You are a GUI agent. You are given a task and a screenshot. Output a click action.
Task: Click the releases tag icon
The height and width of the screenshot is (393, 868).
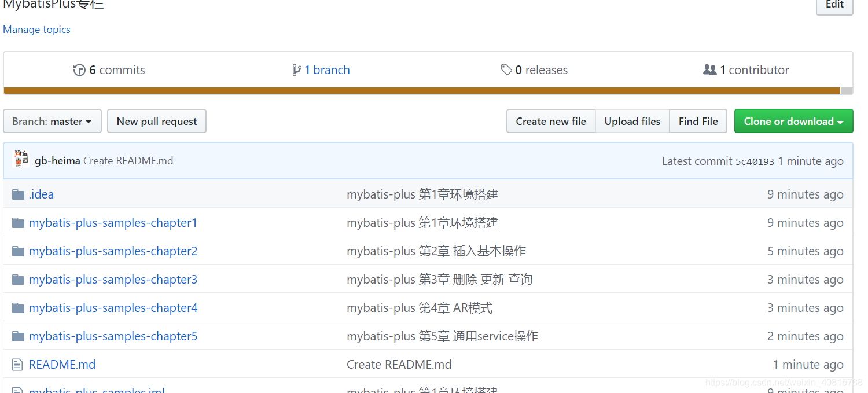[506, 70]
